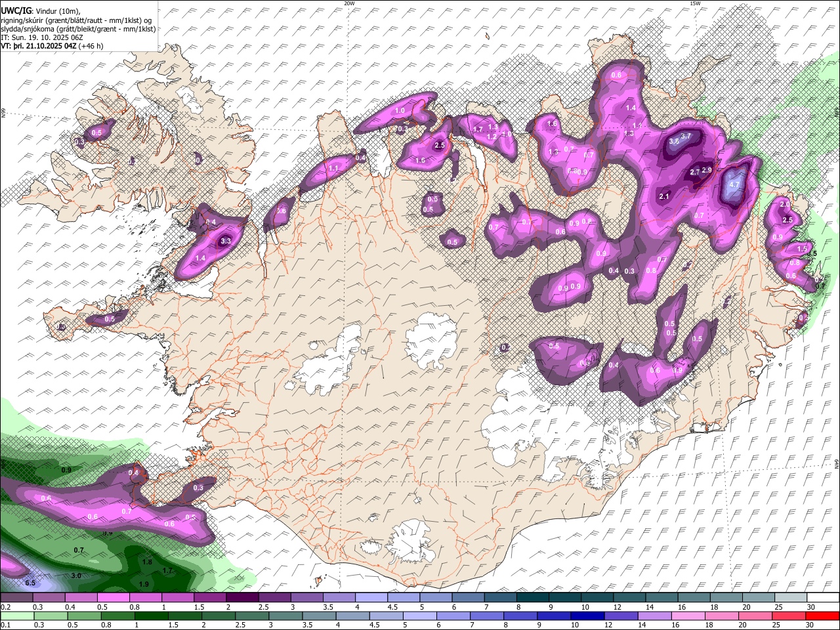Select the medium blue legend swatch labeled 8
Viewport: 840px width, 630px height.
click(520, 616)
